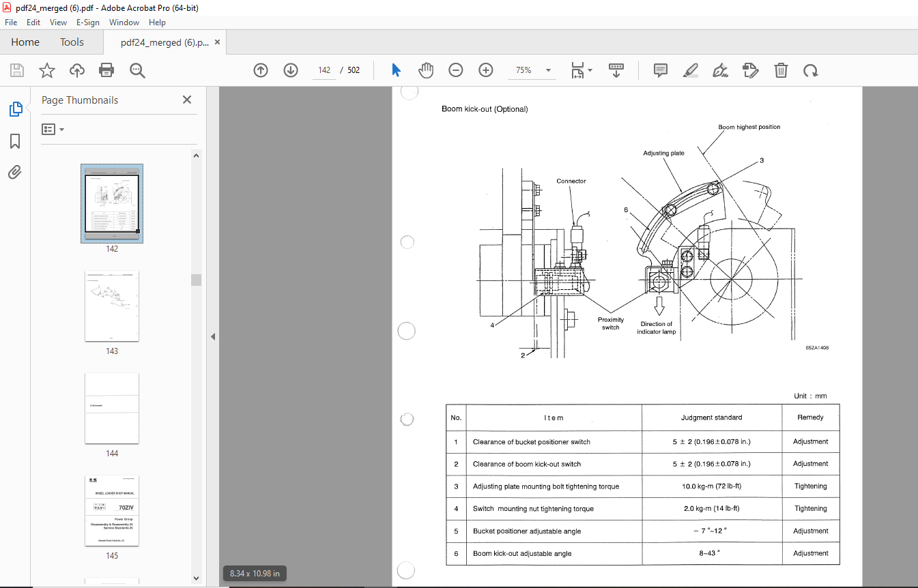Image resolution: width=918 pixels, height=588 pixels.
Task: Add the document to starred files
Action: pos(46,70)
